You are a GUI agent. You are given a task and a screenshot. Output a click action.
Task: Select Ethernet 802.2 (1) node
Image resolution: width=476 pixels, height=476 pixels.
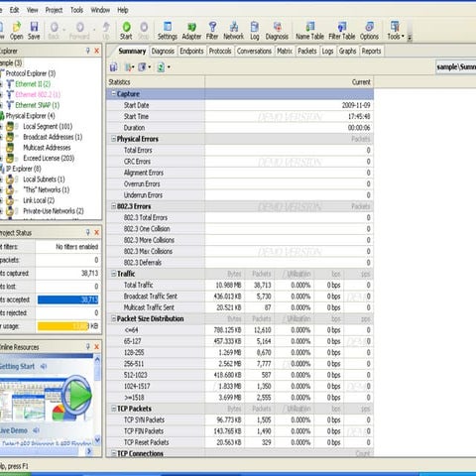[38, 94]
